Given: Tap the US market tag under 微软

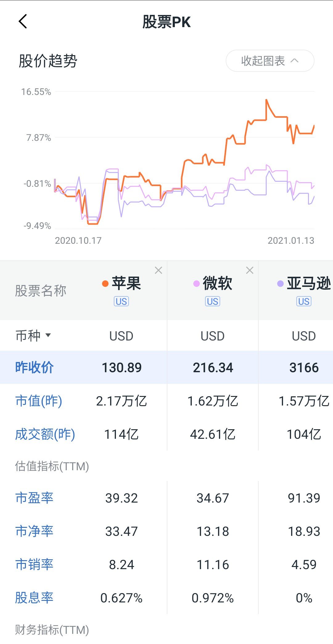Looking at the screenshot, I should (212, 301).
